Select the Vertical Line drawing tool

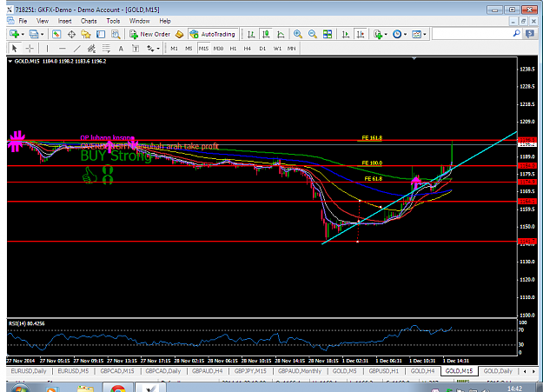click(47, 49)
